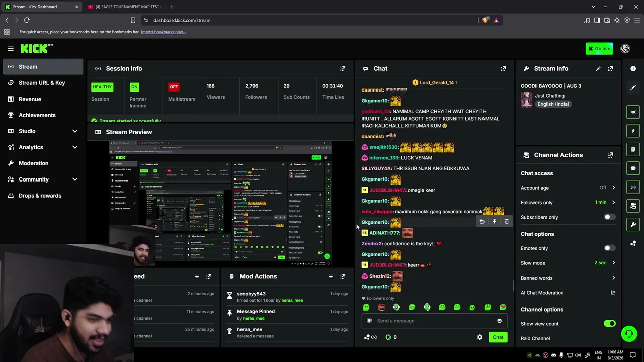The image size is (644, 362).
Task: Open Brave Rewards triangle icon
Action: point(496,20)
